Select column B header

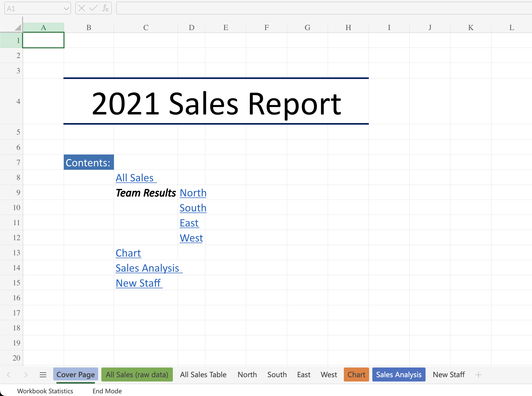89,27
